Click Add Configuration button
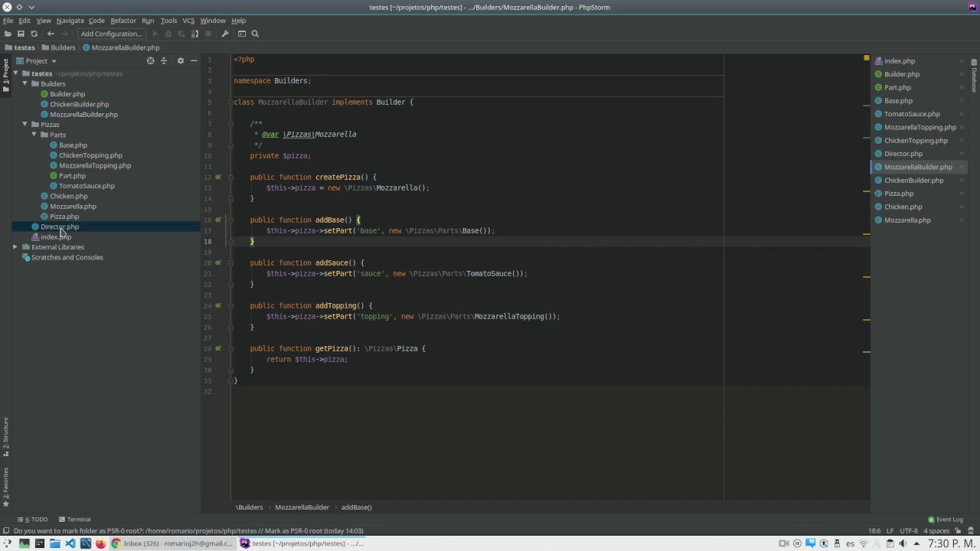The height and width of the screenshot is (551, 980). 112,34
